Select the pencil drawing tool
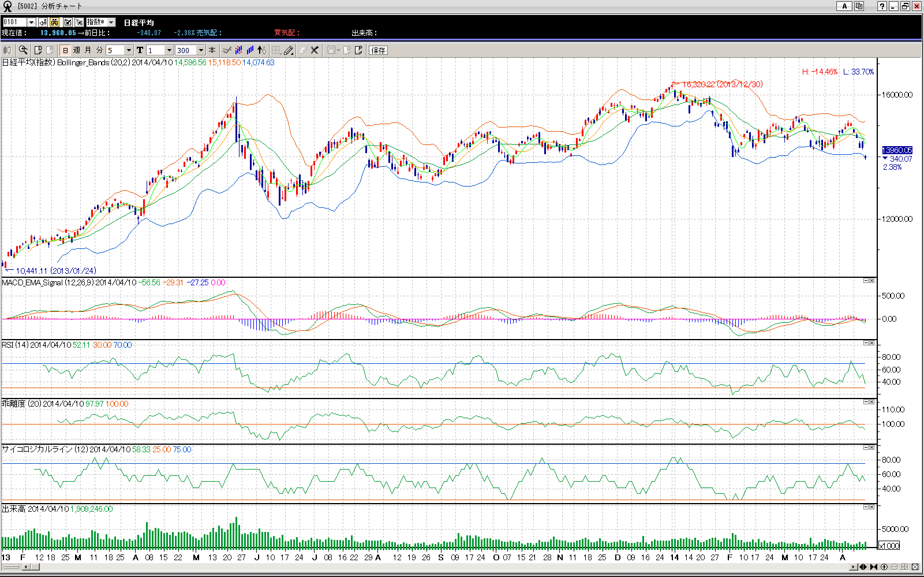The height and width of the screenshot is (577, 924). tap(289, 50)
